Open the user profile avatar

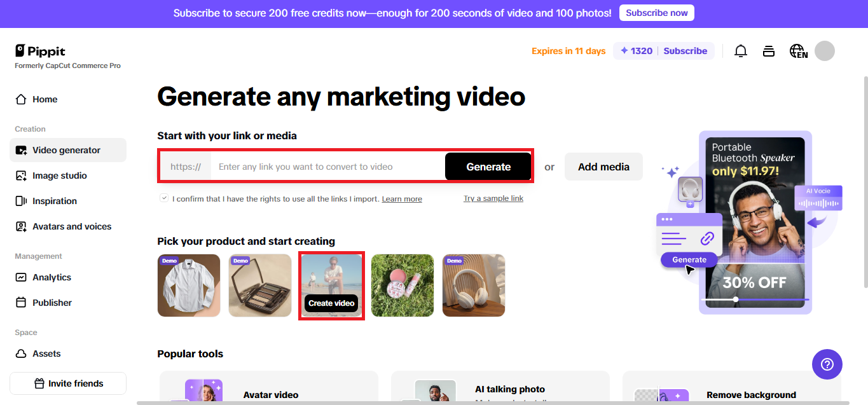click(825, 51)
